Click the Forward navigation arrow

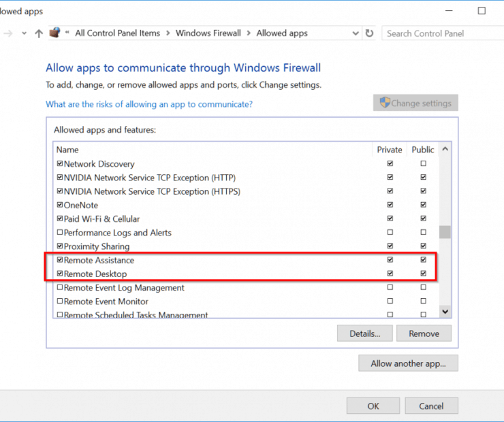(8, 33)
